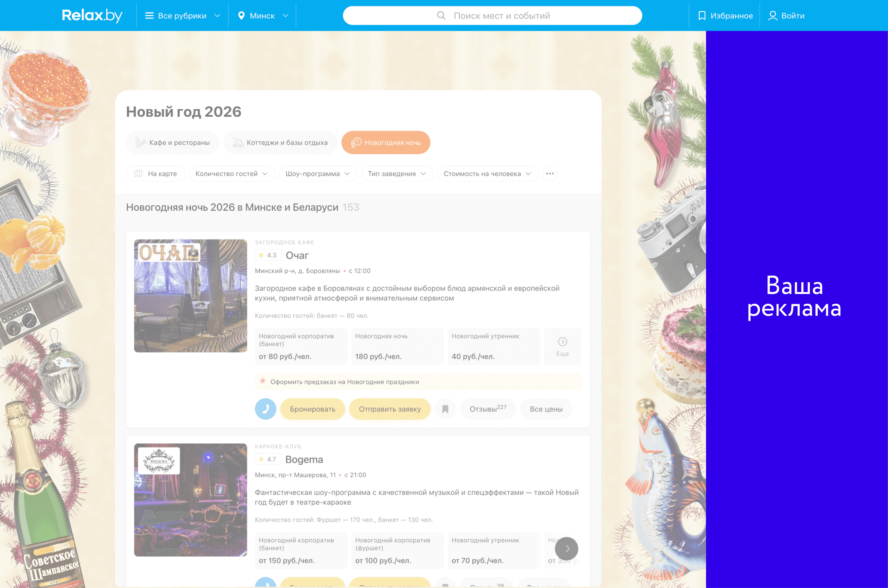Open the Шоу-программа filter

coord(318,173)
